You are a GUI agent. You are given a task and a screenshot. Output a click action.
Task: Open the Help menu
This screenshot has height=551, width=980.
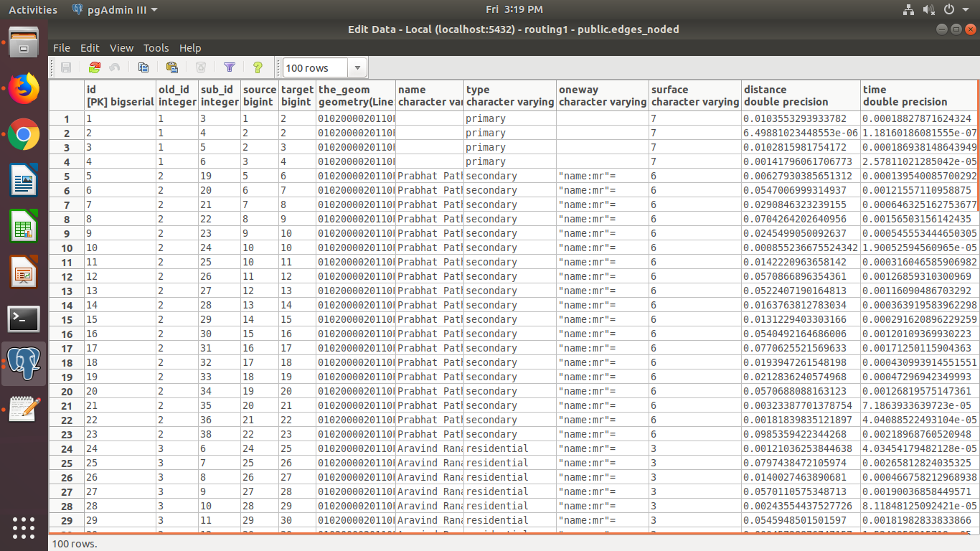pyautogui.click(x=190, y=47)
